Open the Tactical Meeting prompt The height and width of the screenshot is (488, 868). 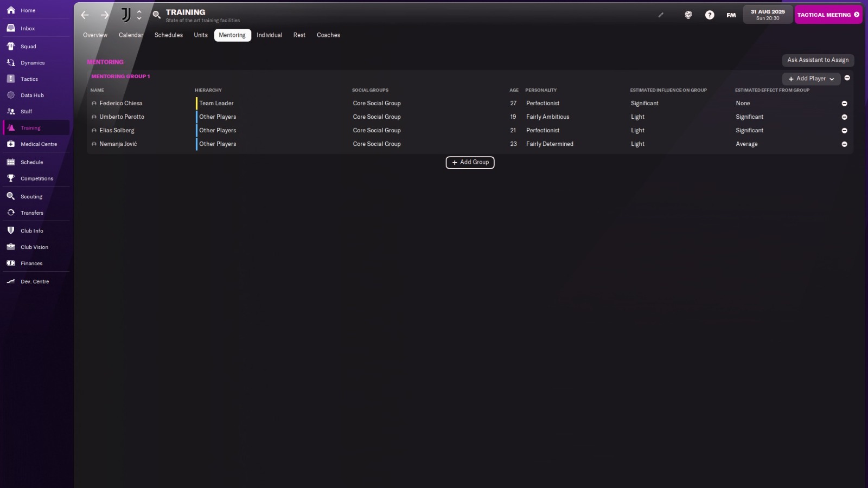click(x=828, y=15)
